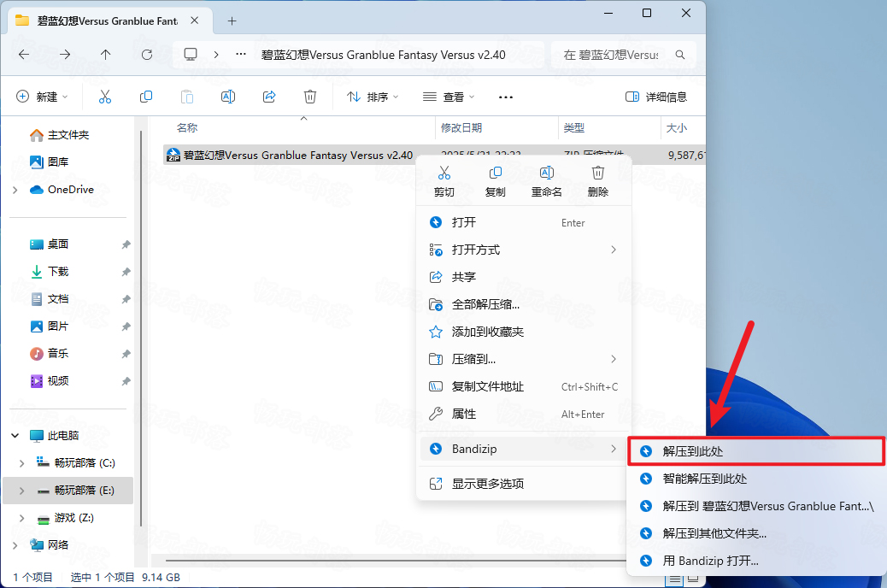
Task: Open the toolbar See more ellipsis
Action: [x=506, y=97]
